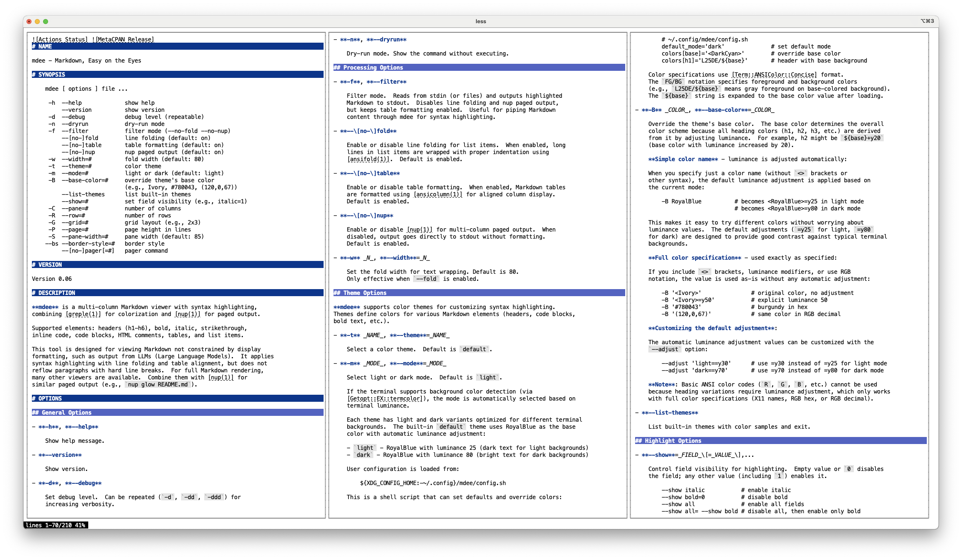Click the [ansifold(1)] reference link
This screenshot has height=560, width=962.
click(x=369, y=159)
